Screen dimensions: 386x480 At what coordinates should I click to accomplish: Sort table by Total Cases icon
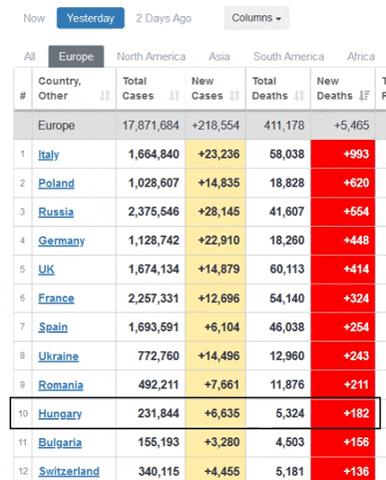(174, 96)
